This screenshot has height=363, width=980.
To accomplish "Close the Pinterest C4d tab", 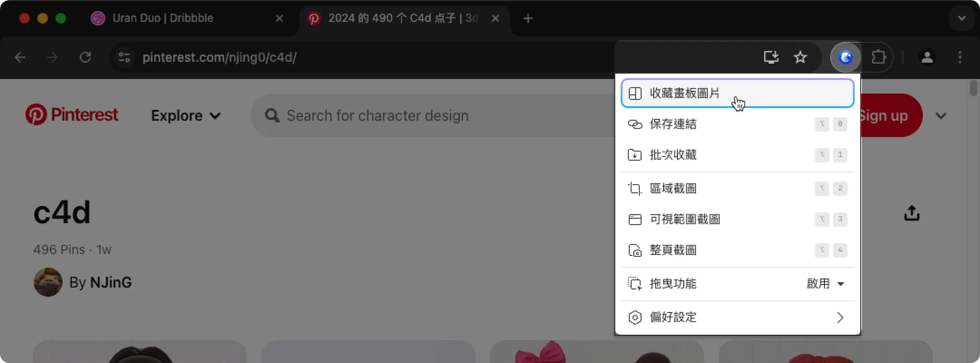I will [495, 18].
